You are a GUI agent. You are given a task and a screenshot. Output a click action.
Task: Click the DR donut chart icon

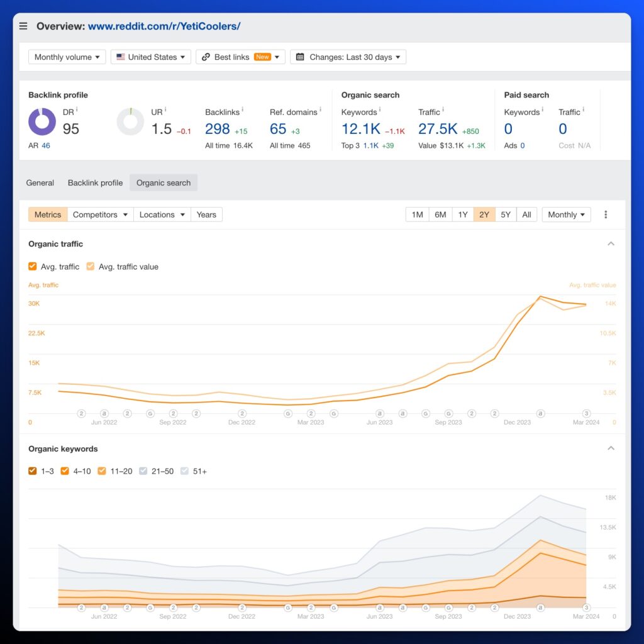[x=42, y=122]
